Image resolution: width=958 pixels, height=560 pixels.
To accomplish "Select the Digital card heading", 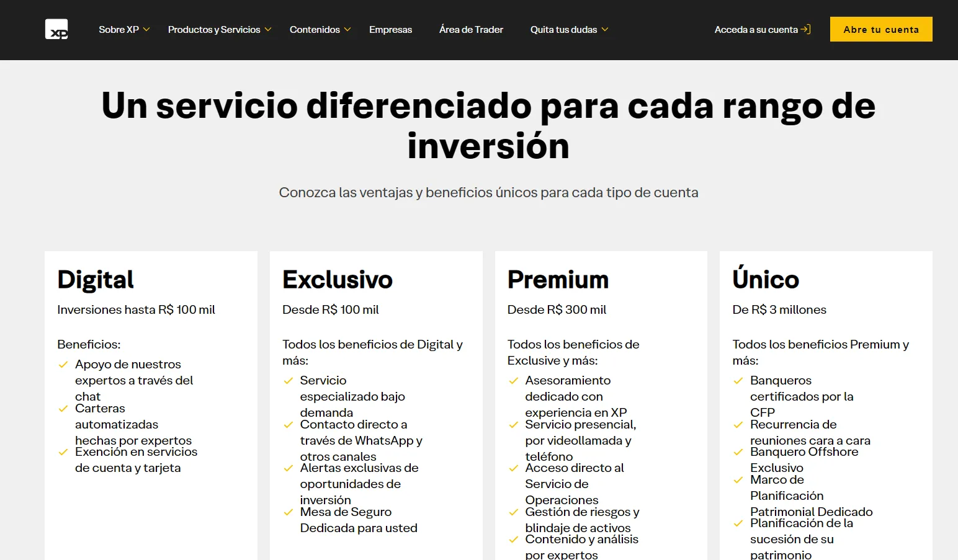I will click(x=96, y=280).
